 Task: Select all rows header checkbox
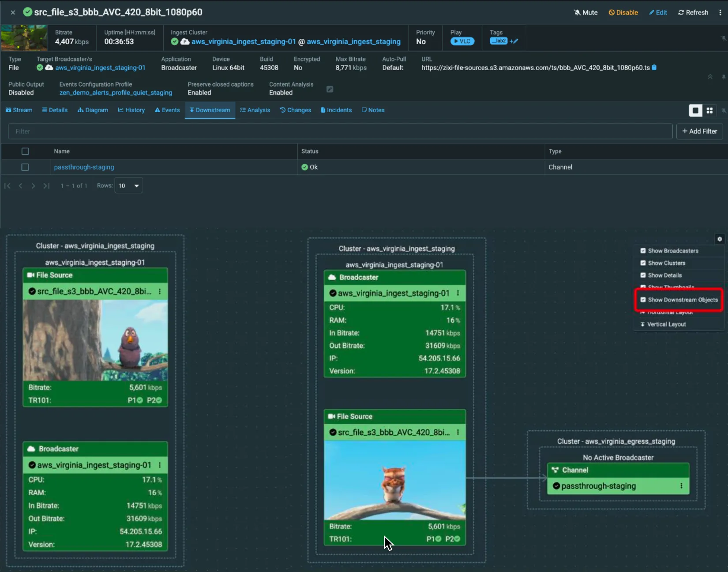[25, 151]
